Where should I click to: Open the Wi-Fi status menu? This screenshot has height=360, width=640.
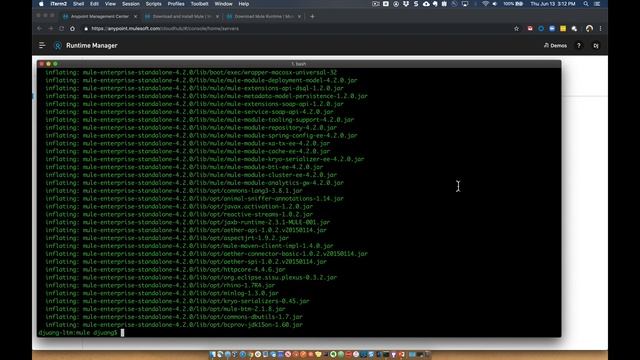click(x=485, y=4)
